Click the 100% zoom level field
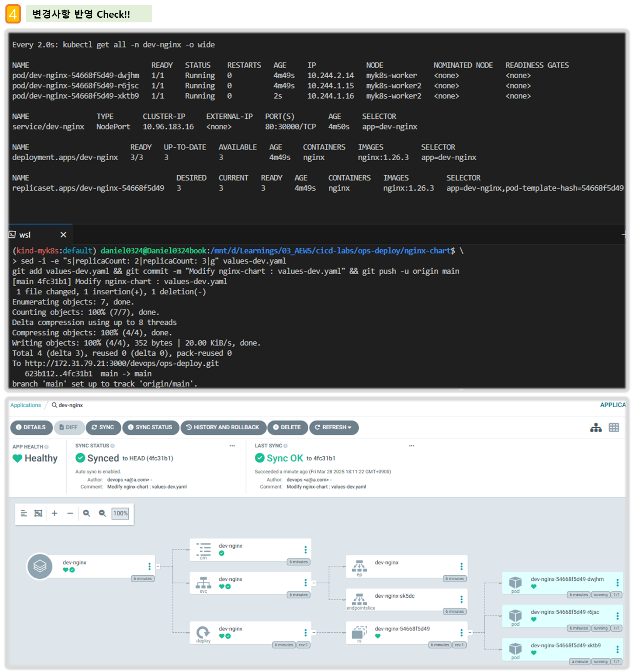The width and height of the screenshot is (632, 672). (120, 513)
